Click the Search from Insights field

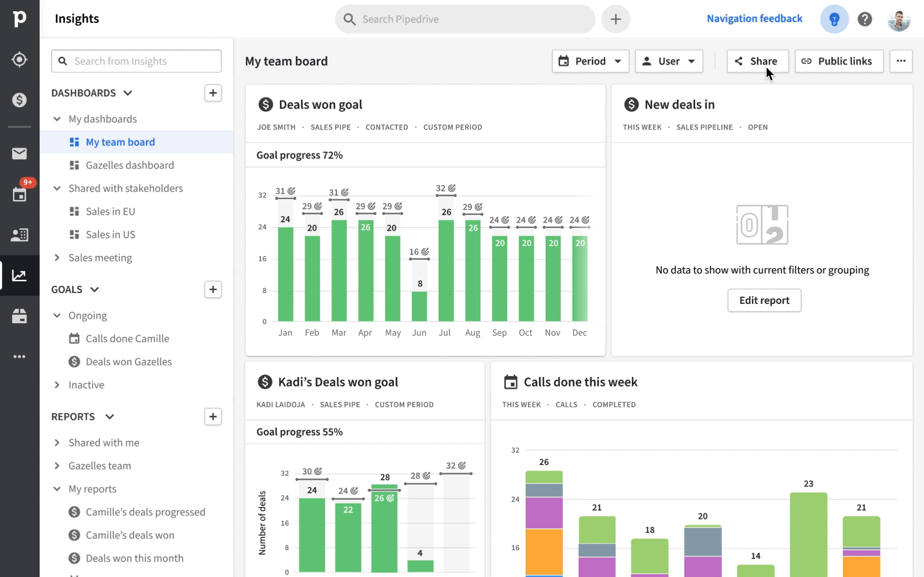click(136, 61)
